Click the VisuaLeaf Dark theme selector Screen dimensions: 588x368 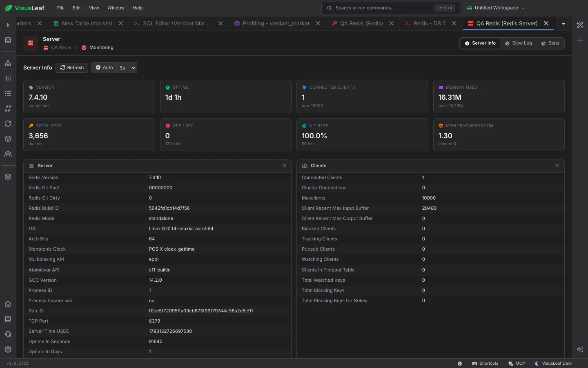pos(553,364)
